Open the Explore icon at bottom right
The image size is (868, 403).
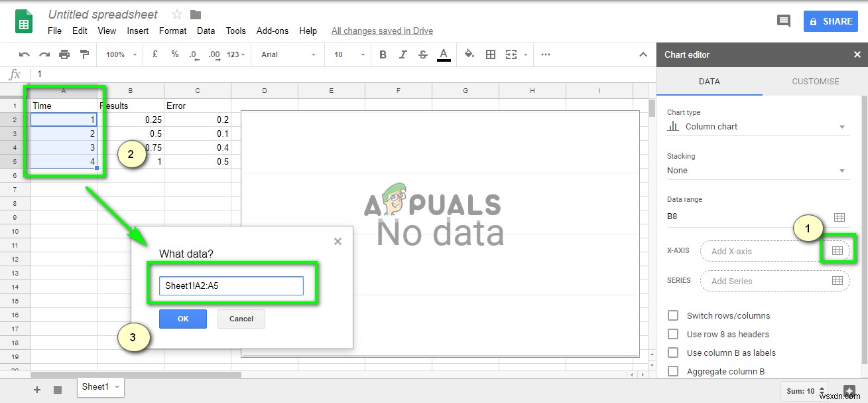(849, 390)
